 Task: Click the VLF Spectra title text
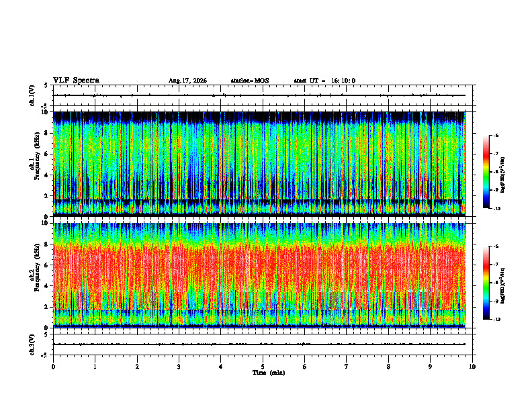pyautogui.click(x=76, y=81)
